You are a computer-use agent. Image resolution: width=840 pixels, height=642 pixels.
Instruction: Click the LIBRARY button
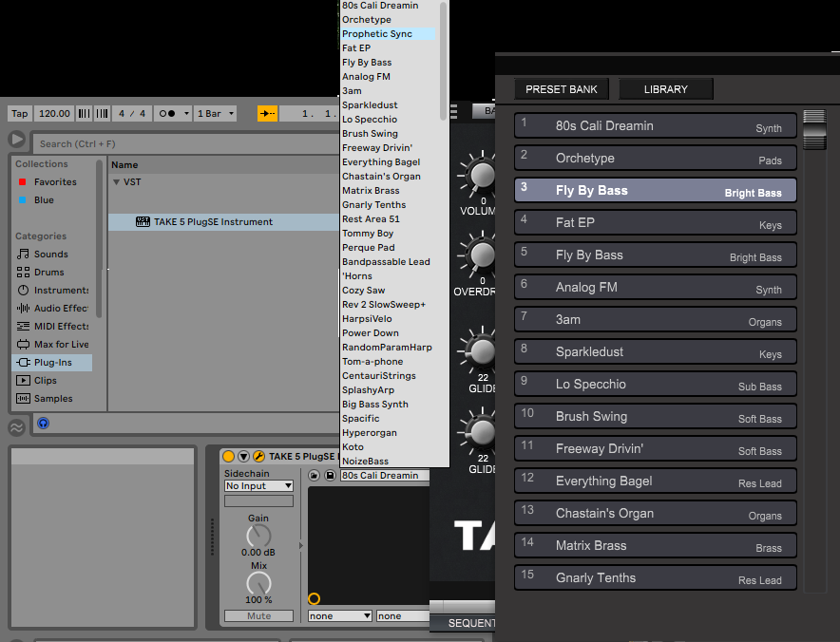click(x=665, y=89)
